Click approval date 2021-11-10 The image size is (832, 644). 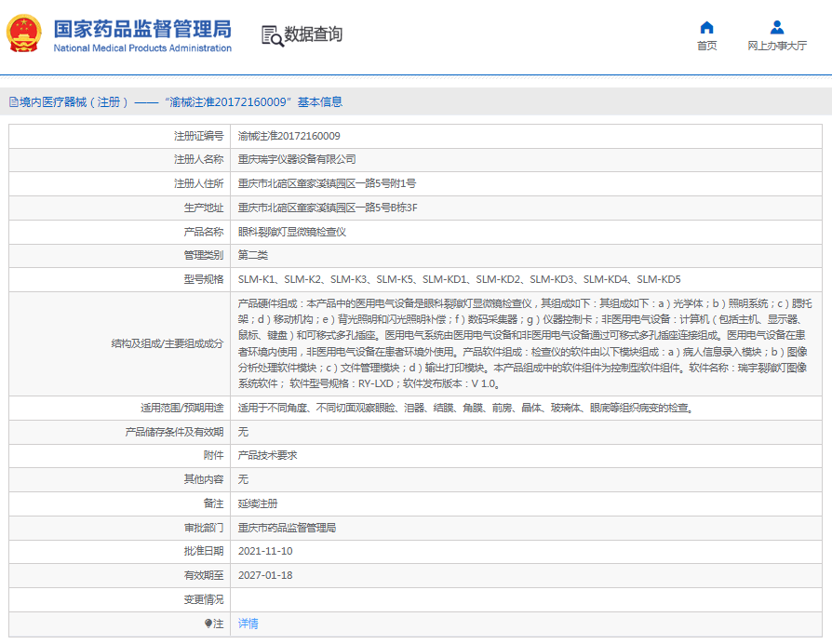[265, 551]
